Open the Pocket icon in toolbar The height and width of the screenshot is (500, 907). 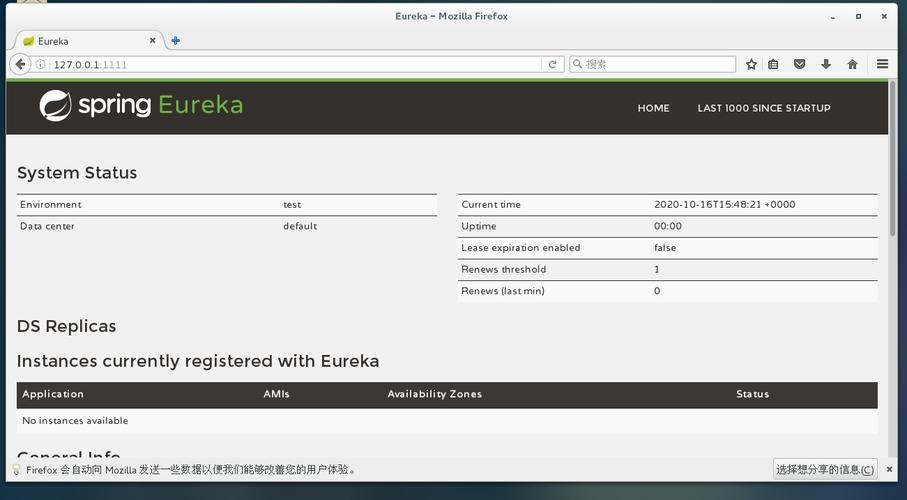point(799,64)
